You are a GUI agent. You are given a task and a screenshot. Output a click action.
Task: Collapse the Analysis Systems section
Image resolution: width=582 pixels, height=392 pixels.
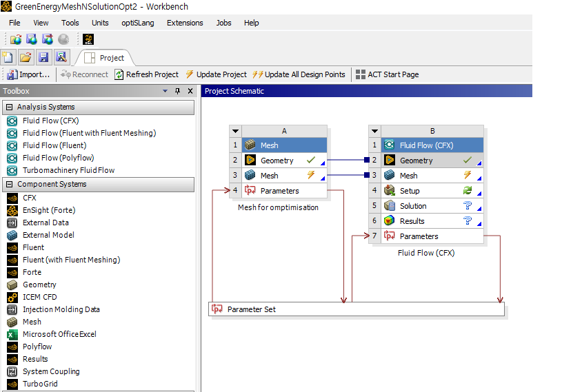[9, 107]
